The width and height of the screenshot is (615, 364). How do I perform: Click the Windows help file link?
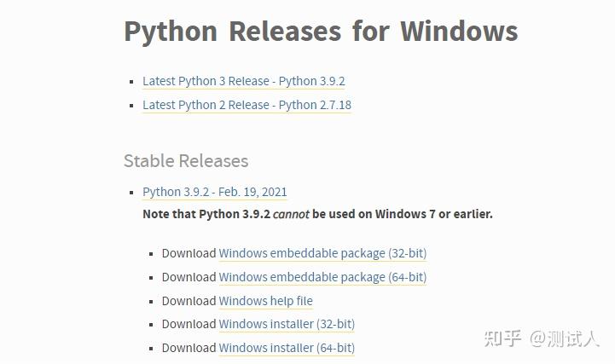[x=265, y=301]
